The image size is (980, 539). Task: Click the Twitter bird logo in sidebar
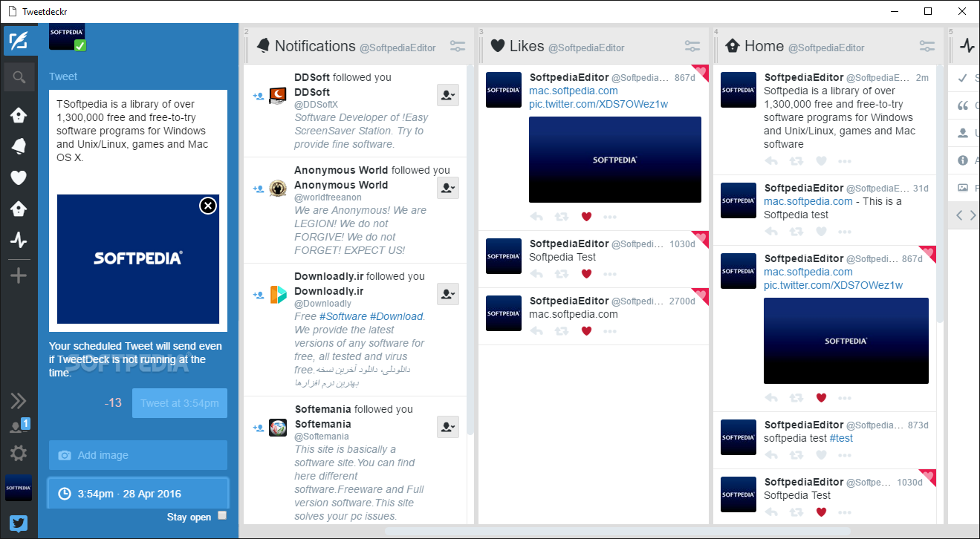[x=19, y=523]
